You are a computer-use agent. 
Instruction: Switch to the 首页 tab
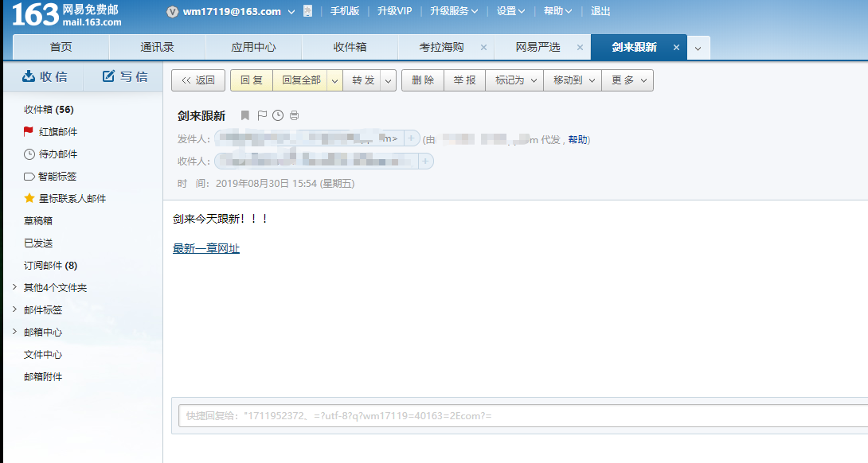61,48
